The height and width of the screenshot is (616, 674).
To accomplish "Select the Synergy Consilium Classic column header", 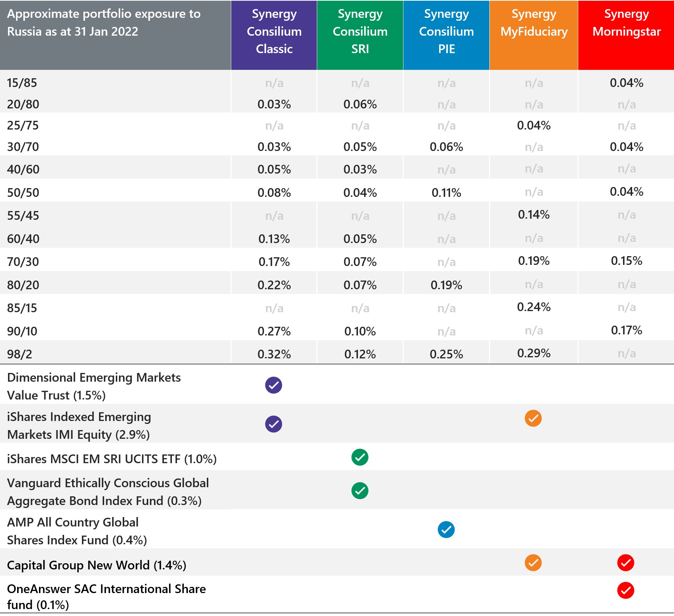I will 274,35.
